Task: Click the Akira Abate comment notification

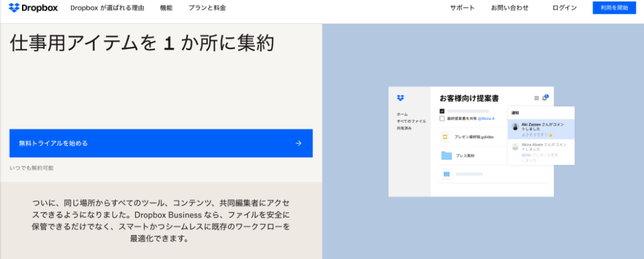Action: [541, 152]
